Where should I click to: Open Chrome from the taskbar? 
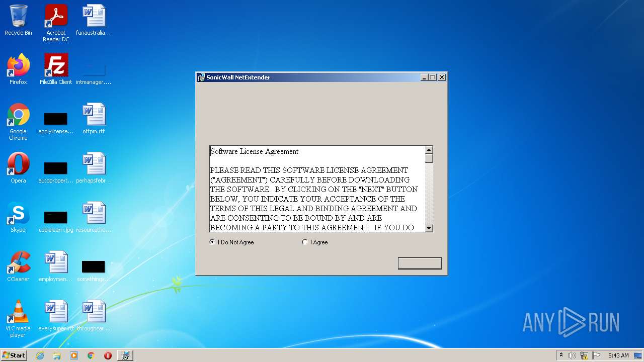pos(91,355)
